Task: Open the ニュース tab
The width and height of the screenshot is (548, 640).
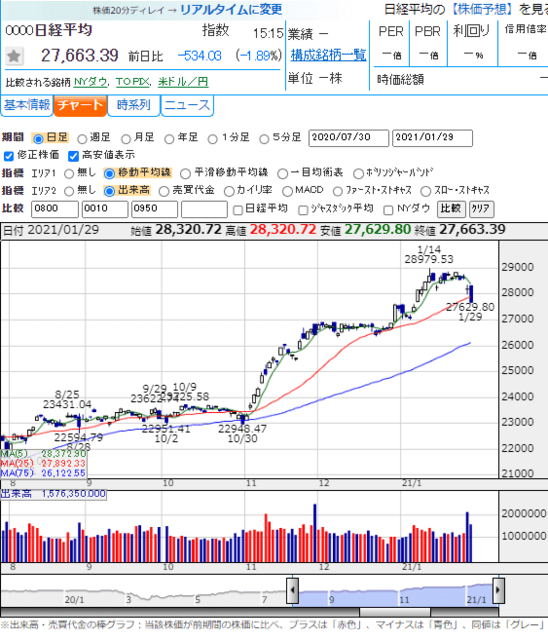Action: coord(187,105)
